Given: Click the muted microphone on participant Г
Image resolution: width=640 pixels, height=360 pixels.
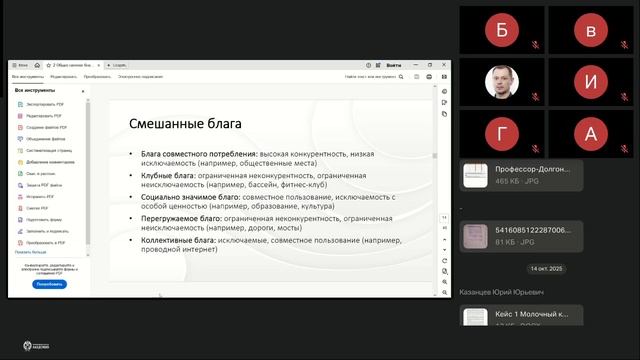Looking at the screenshot, I should 536,149.
